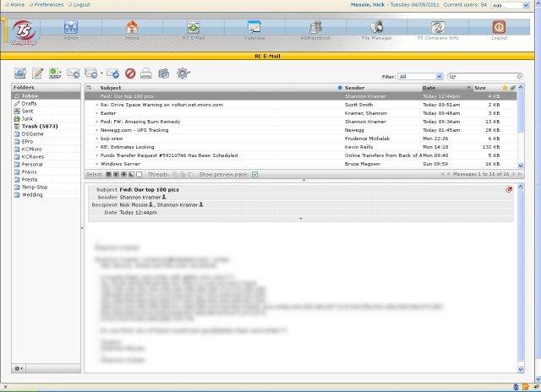
Task: Open the Preferences link
Action: [x=49, y=4]
